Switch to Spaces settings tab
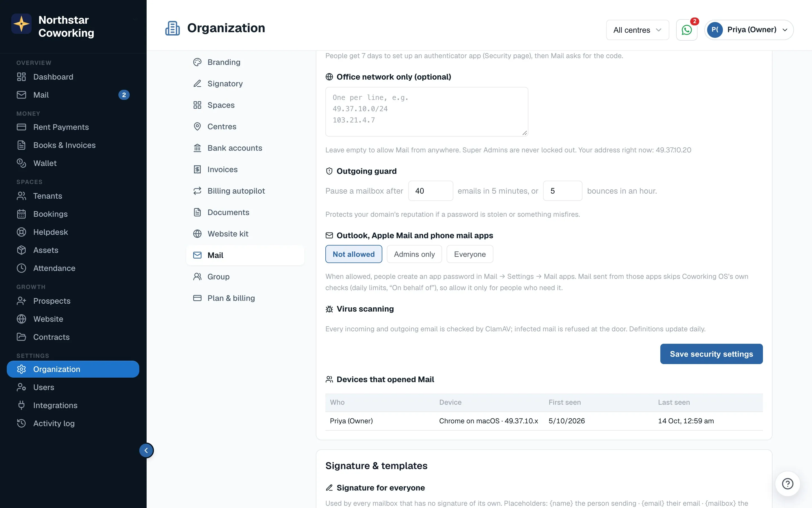Image resolution: width=812 pixels, height=508 pixels. click(245, 105)
